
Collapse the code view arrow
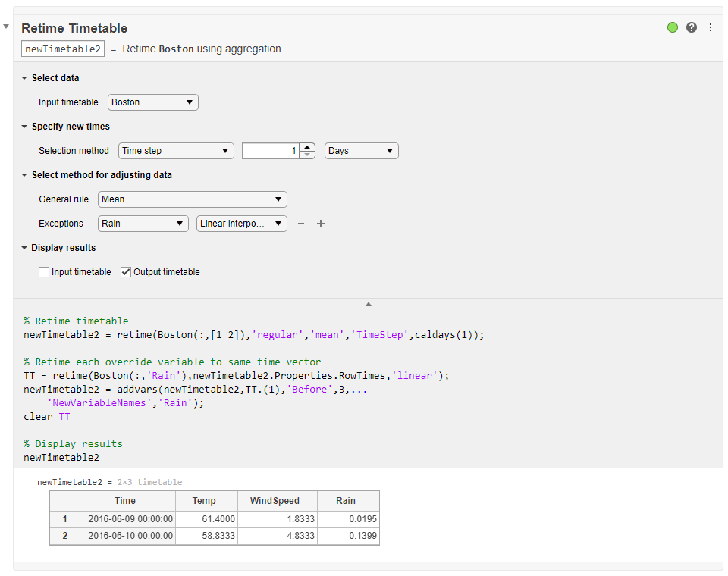click(x=369, y=304)
